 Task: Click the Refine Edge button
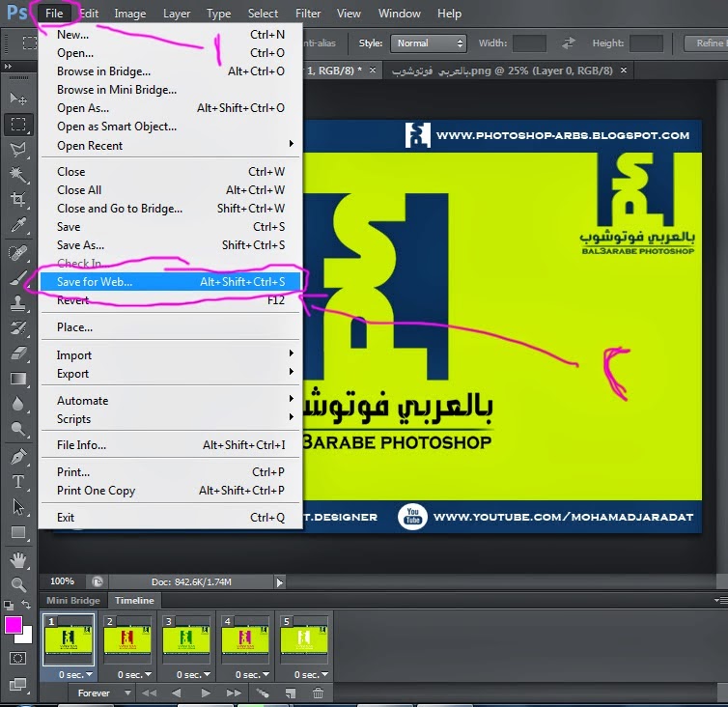[x=706, y=43]
